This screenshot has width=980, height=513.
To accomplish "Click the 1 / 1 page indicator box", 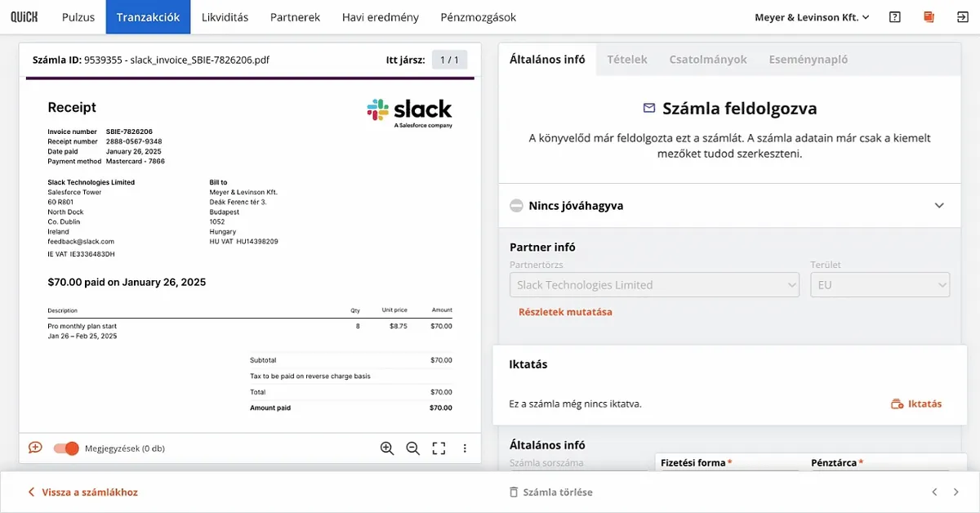I will (450, 60).
